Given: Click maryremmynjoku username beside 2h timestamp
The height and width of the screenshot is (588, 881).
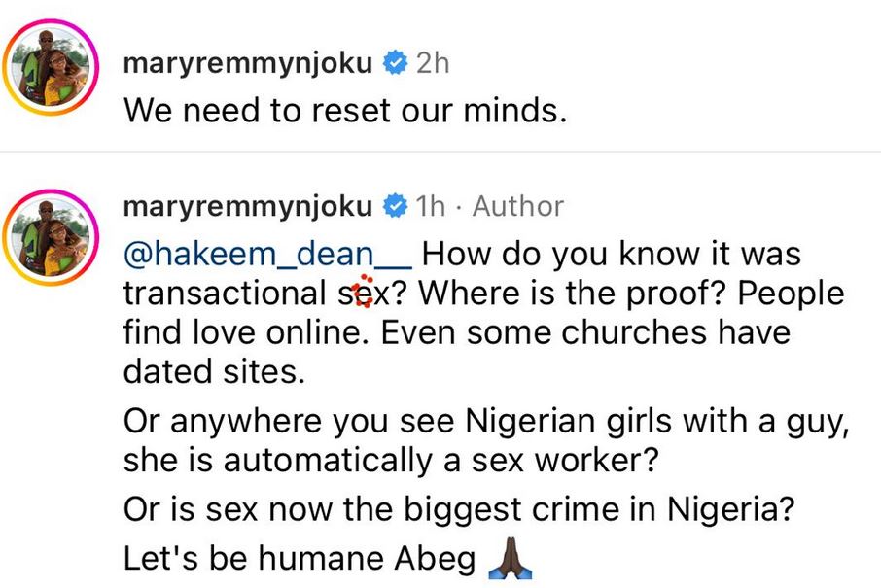Looking at the screenshot, I should 248,64.
